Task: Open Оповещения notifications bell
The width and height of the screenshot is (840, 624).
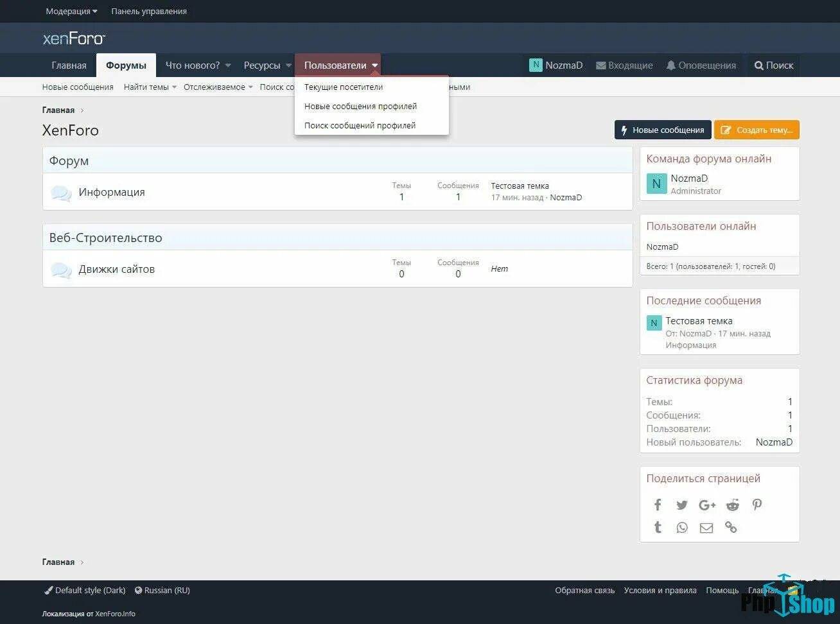Action: tap(701, 65)
